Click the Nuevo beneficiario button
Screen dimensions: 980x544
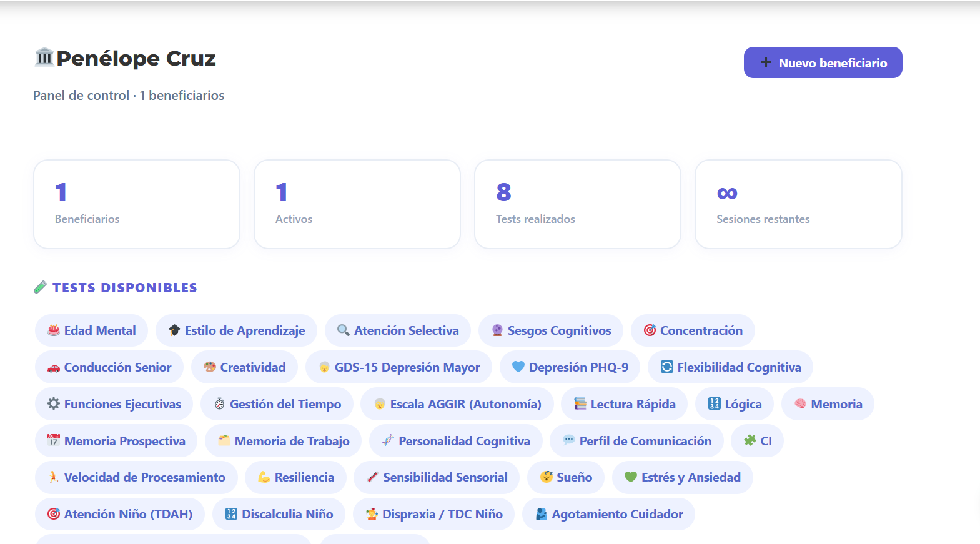coord(823,62)
